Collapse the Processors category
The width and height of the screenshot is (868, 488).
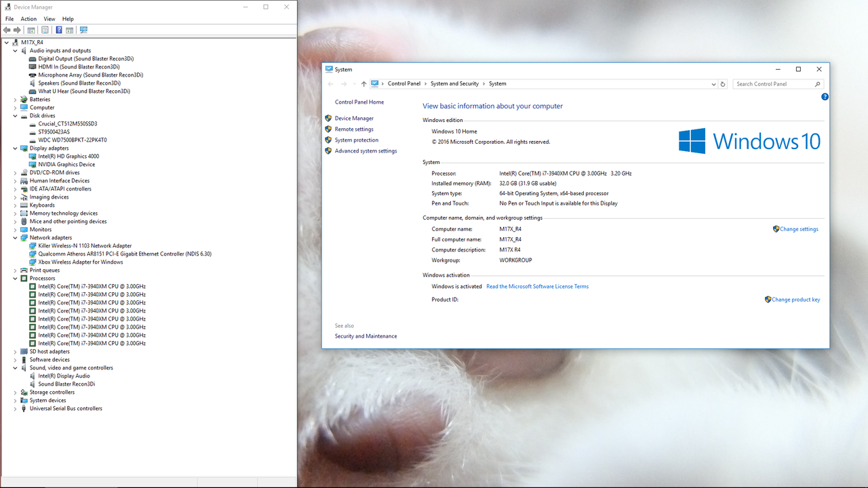[x=15, y=279]
